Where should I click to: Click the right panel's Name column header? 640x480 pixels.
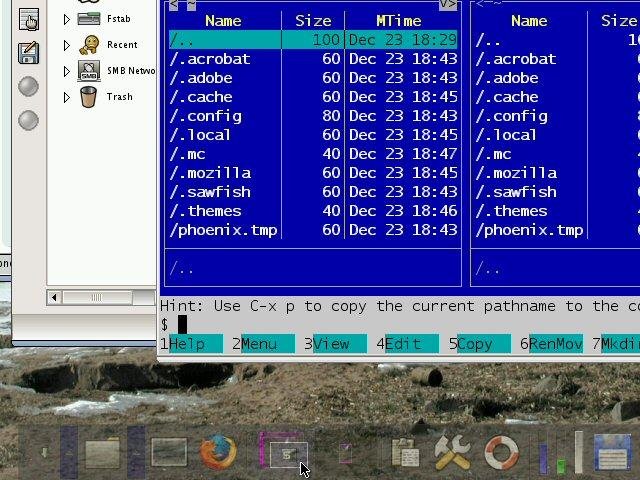pyautogui.click(x=529, y=20)
